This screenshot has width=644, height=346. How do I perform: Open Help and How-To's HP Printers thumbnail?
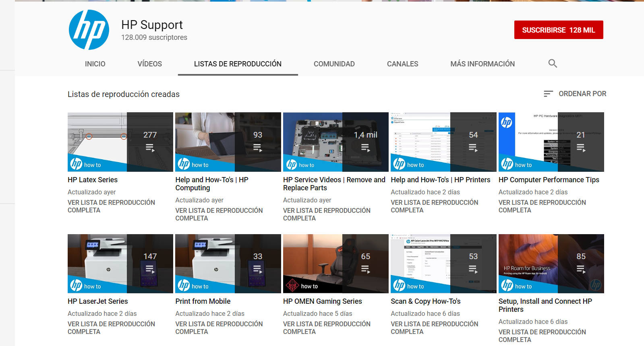click(420, 142)
